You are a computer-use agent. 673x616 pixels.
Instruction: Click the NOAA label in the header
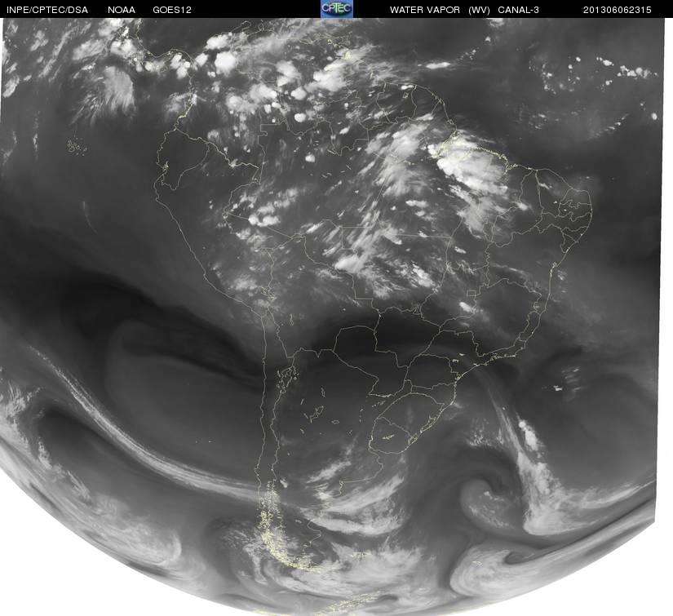click(x=122, y=10)
